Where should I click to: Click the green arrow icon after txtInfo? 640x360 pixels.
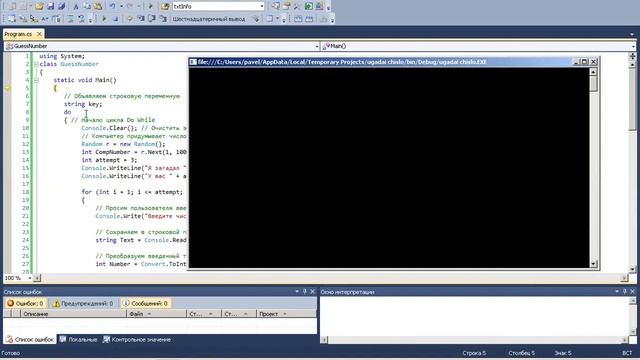309,6
